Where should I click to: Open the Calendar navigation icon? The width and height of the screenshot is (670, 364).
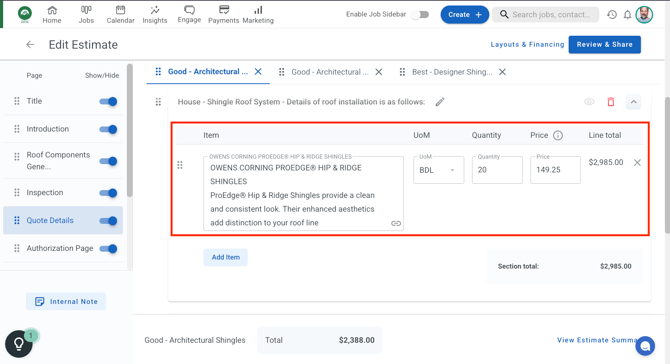120,14
